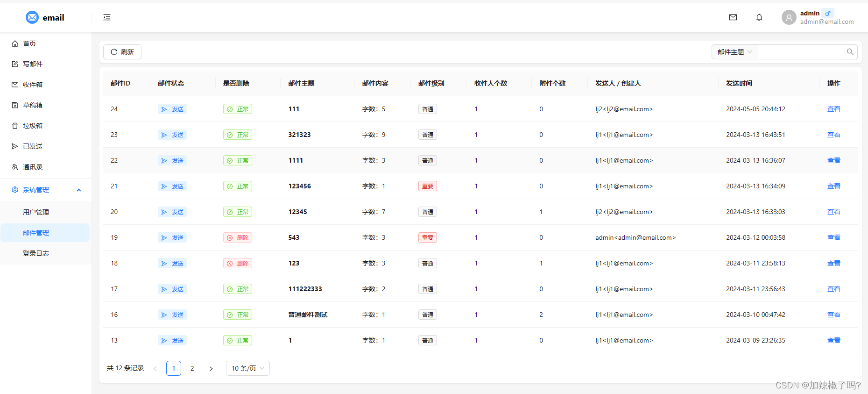The width and height of the screenshot is (868, 394).
Task: Click 查看 link for mail ID 19
Action: coord(834,237)
